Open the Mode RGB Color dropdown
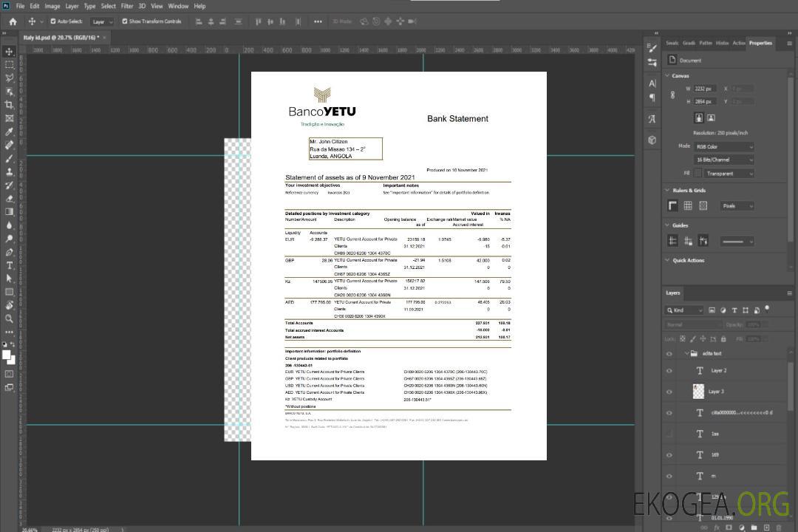The height and width of the screenshot is (532, 798). pyautogui.click(x=724, y=146)
